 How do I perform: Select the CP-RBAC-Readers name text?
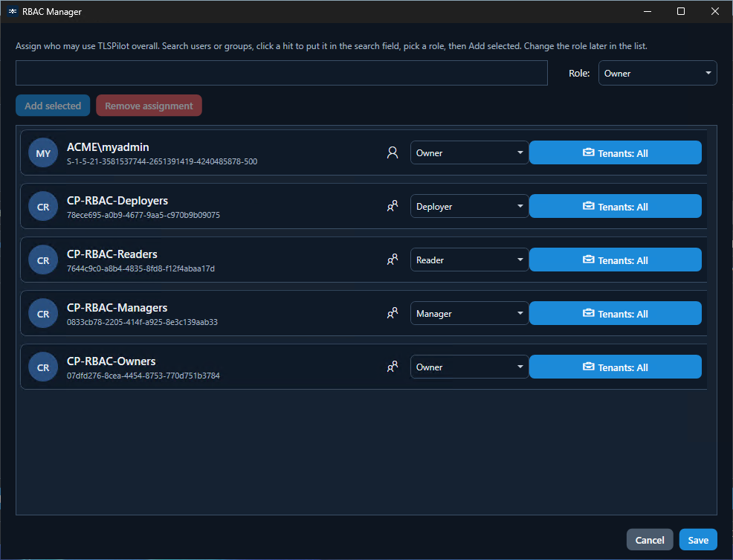(112, 254)
